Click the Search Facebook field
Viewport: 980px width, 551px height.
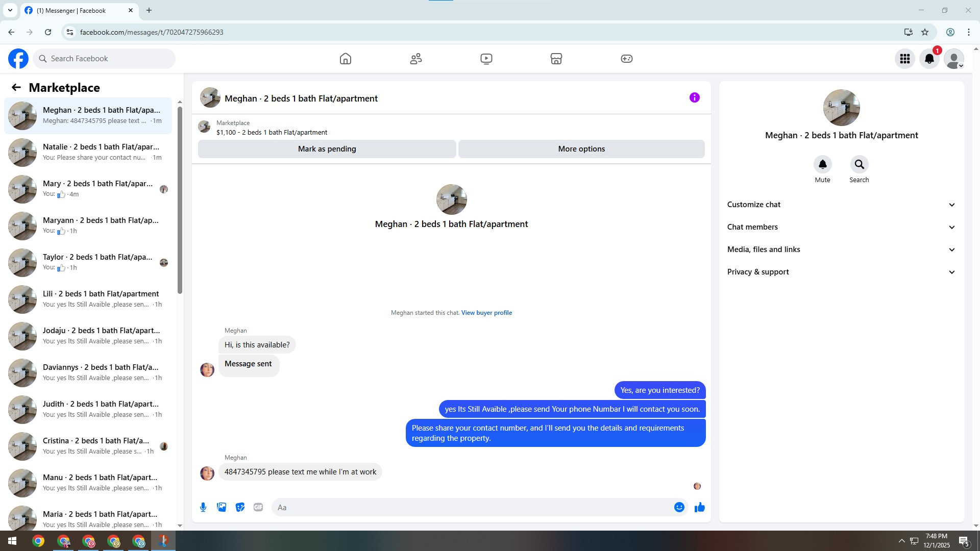[105, 59]
